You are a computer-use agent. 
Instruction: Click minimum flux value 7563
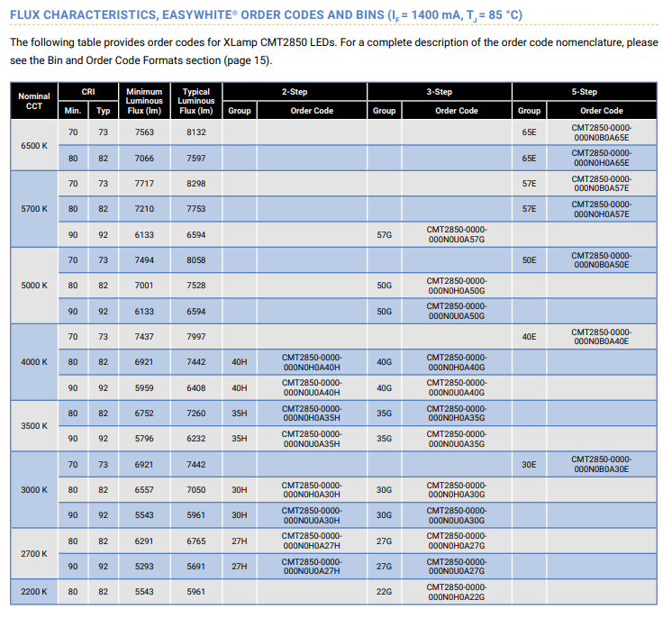[144, 132]
